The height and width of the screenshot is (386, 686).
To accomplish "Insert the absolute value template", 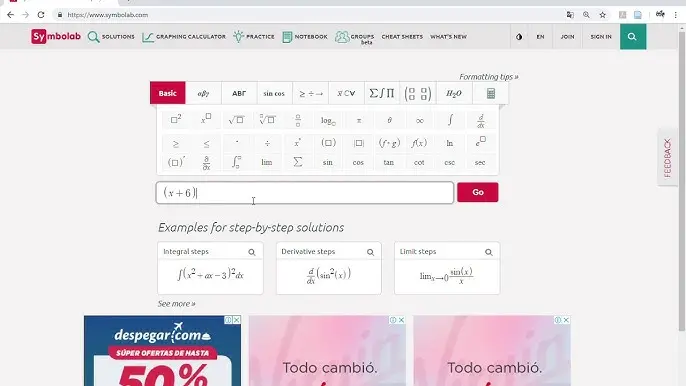I will coord(359,143).
